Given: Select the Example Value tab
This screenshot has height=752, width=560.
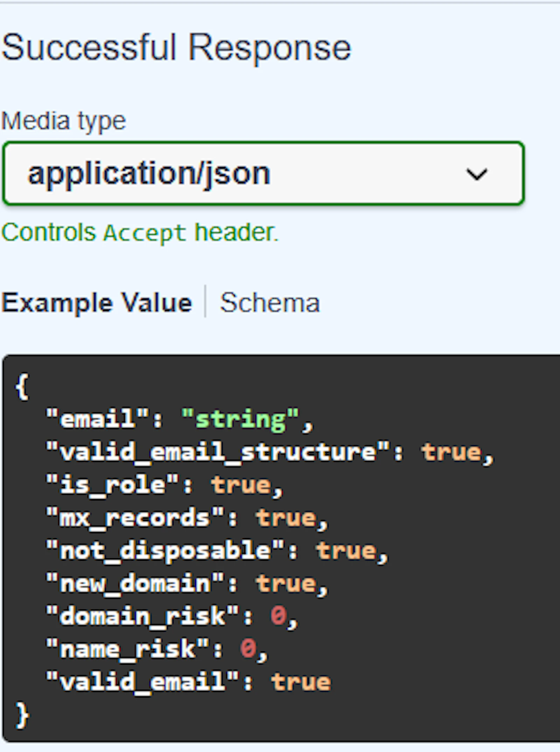Looking at the screenshot, I should click(x=97, y=302).
